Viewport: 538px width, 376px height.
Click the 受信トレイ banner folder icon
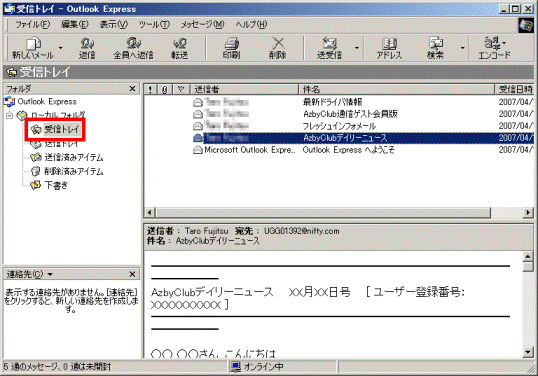pos(12,72)
